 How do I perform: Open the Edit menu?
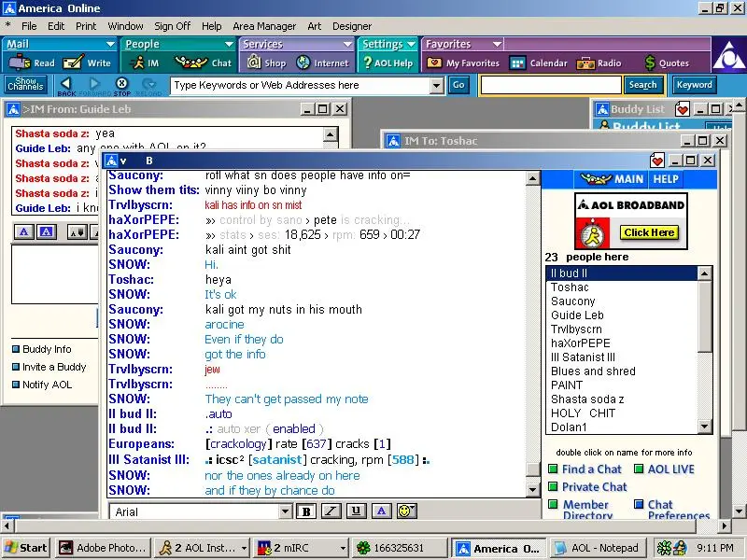click(56, 26)
